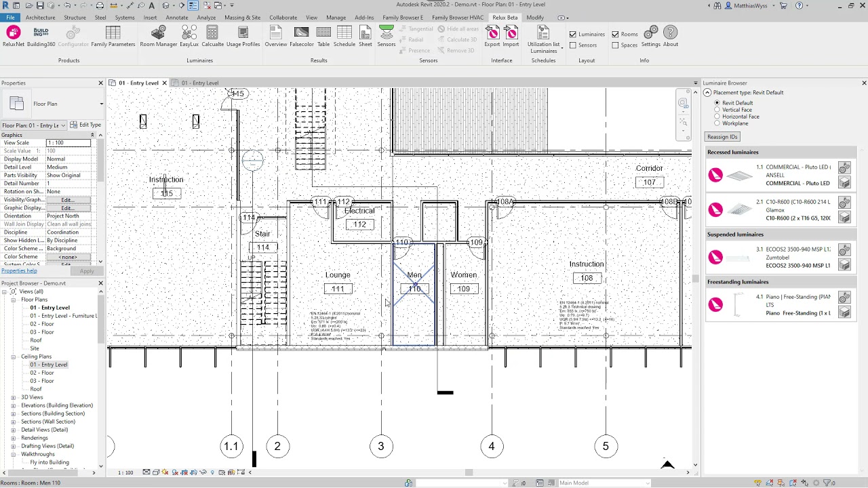Show the results Overview
The image size is (868, 488).
tap(275, 37)
